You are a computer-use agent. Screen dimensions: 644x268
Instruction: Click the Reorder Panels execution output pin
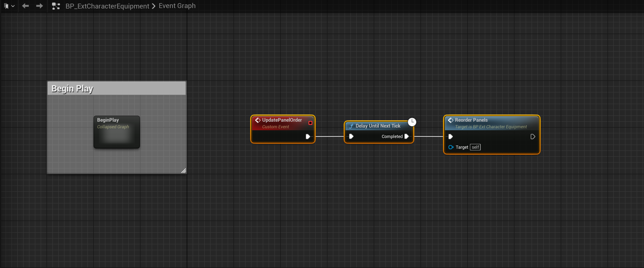(532, 137)
